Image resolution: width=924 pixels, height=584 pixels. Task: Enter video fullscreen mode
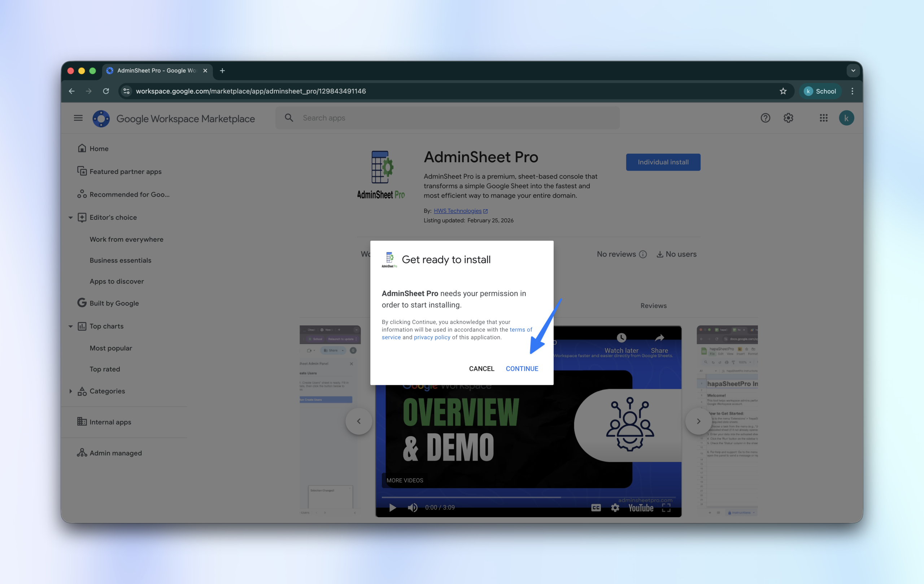click(x=666, y=507)
